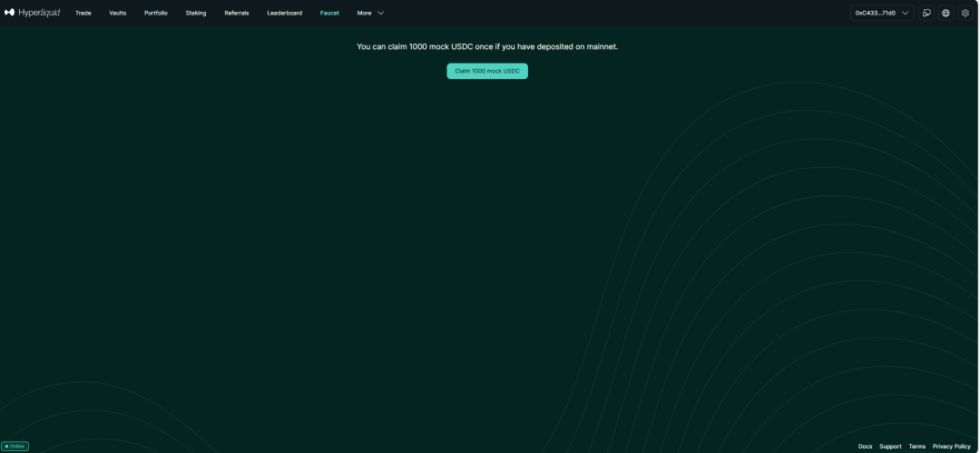
Task: Open the wallet address 0xC433...71d0 dropdown
Action: pos(882,13)
